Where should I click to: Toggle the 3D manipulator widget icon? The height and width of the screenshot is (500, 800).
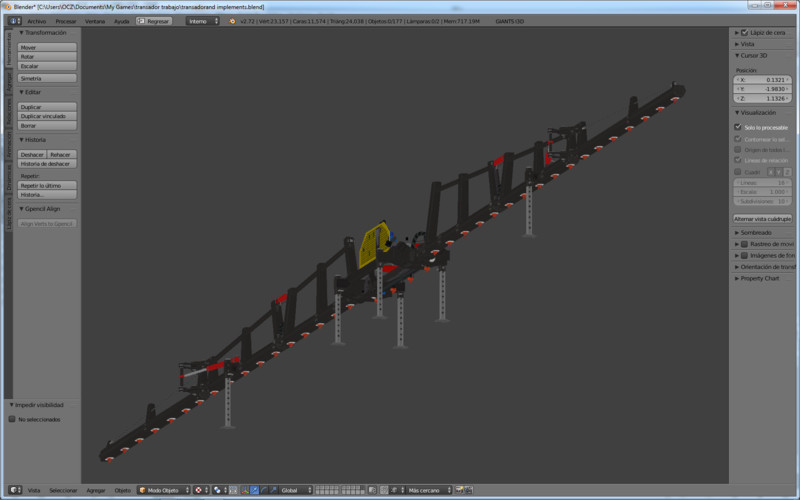pos(244,490)
